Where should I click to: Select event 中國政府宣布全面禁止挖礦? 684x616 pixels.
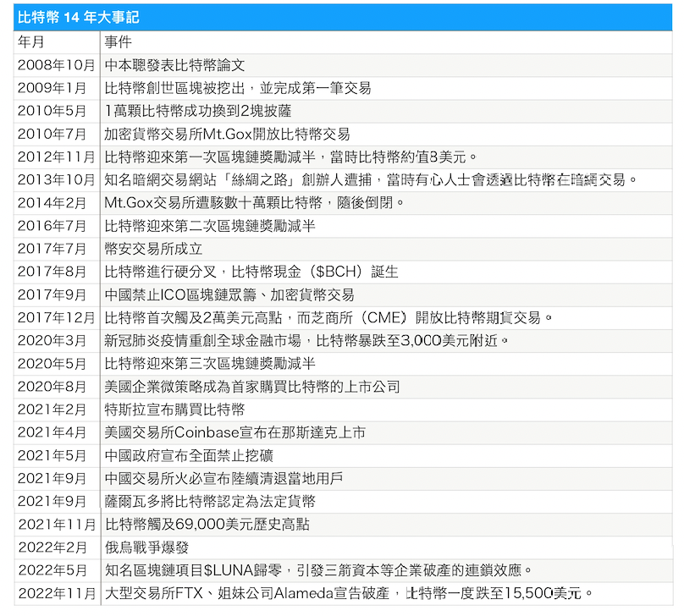[x=189, y=456]
